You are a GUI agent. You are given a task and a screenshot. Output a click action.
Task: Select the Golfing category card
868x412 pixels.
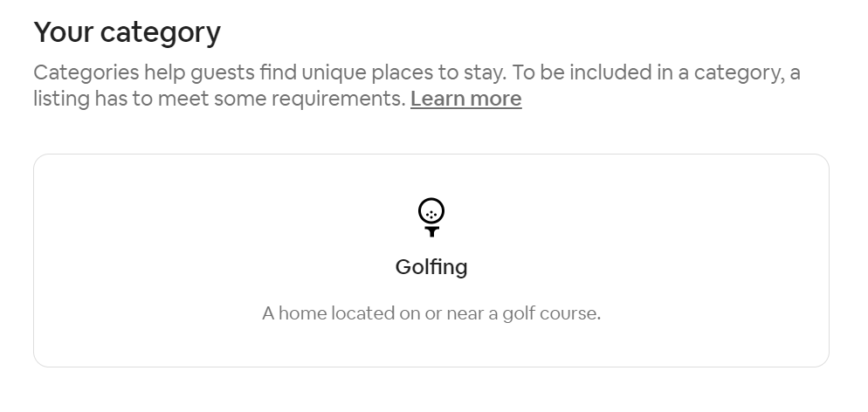tap(431, 260)
